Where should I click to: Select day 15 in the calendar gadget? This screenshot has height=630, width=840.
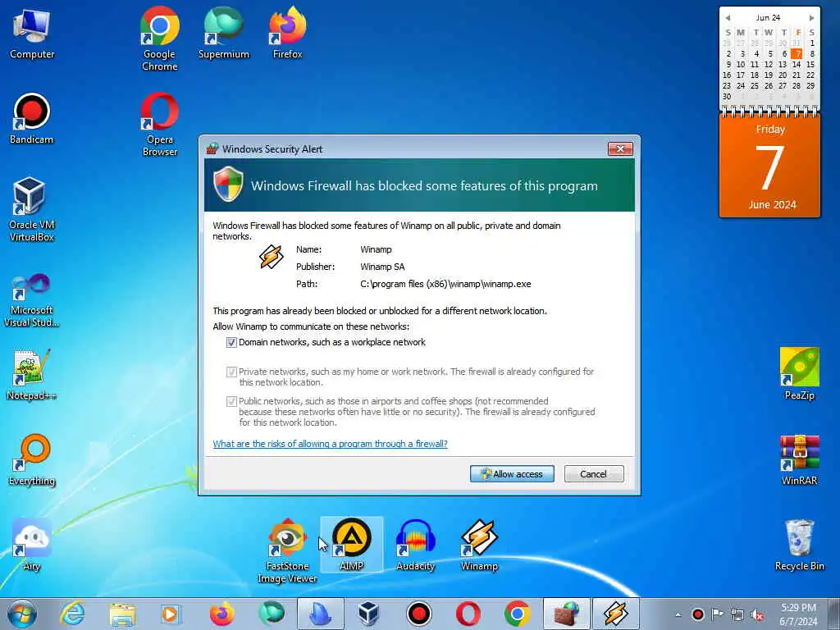(810, 64)
